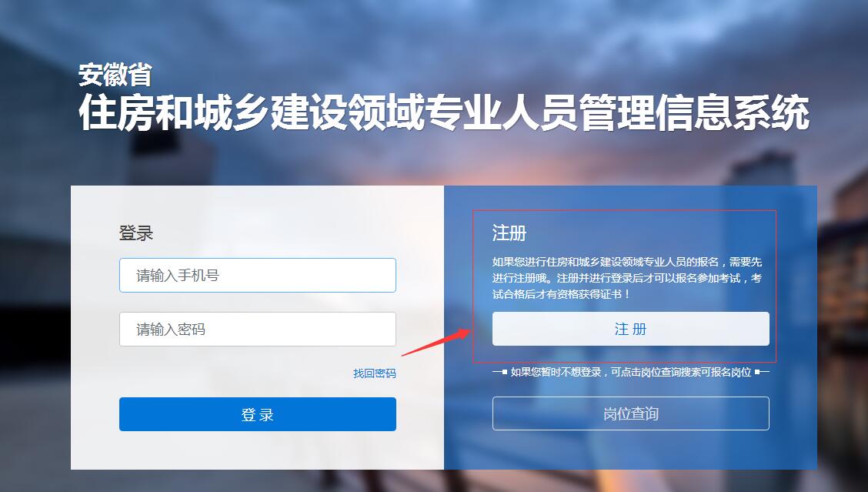868x492 pixels.
Task: Click the 如果您暂时不想登录 hint text
Action: (630, 373)
